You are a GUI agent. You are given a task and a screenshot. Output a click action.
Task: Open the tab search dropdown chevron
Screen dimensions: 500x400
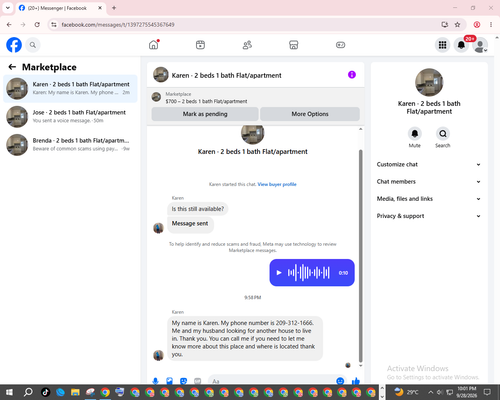tap(8, 8)
